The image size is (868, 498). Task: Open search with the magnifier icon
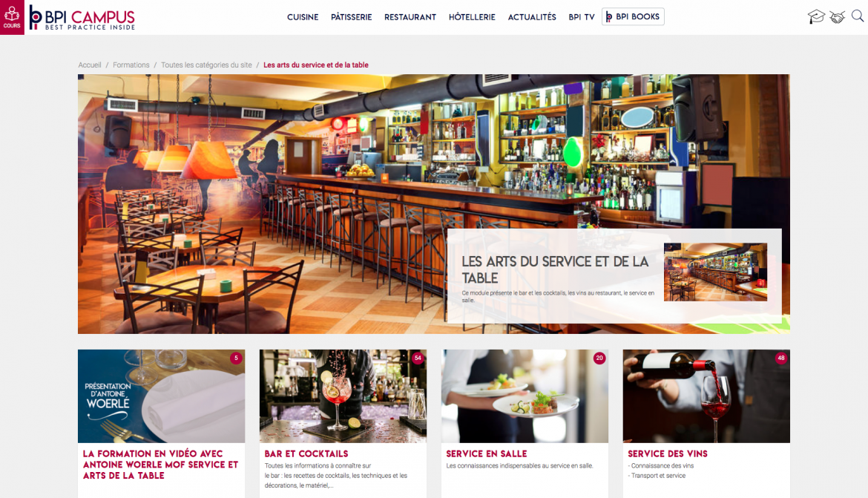(x=858, y=16)
